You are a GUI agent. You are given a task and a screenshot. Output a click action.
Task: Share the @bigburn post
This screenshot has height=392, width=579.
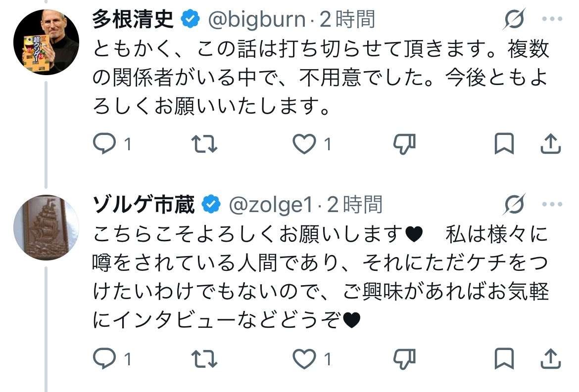click(x=550, y=144)
